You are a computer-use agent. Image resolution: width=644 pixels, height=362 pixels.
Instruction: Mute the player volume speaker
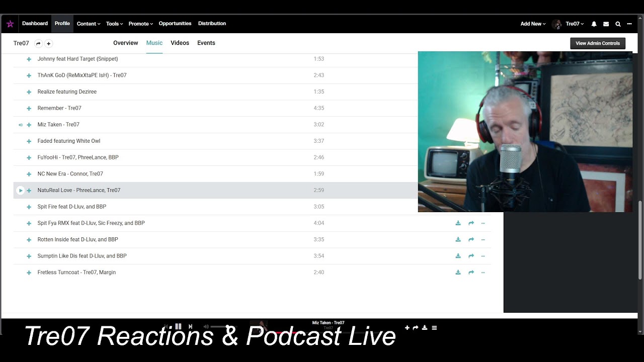tap(206, 327)
